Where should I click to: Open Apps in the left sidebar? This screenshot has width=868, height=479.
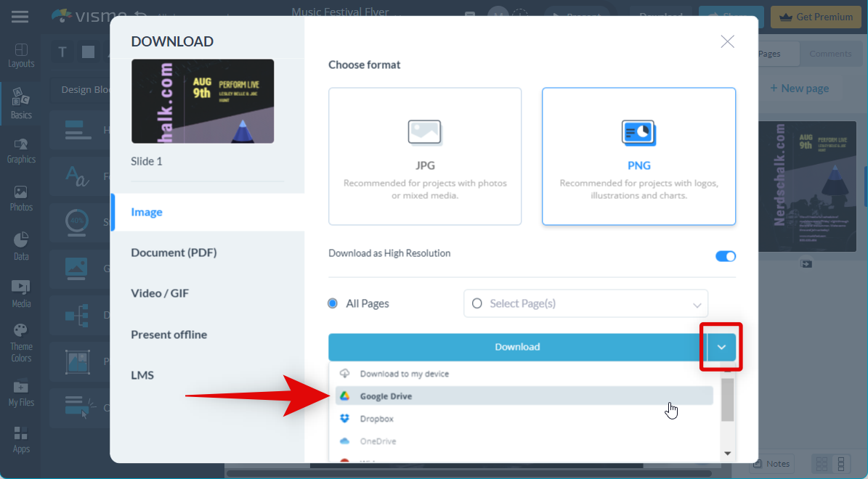tap(21, 440)
